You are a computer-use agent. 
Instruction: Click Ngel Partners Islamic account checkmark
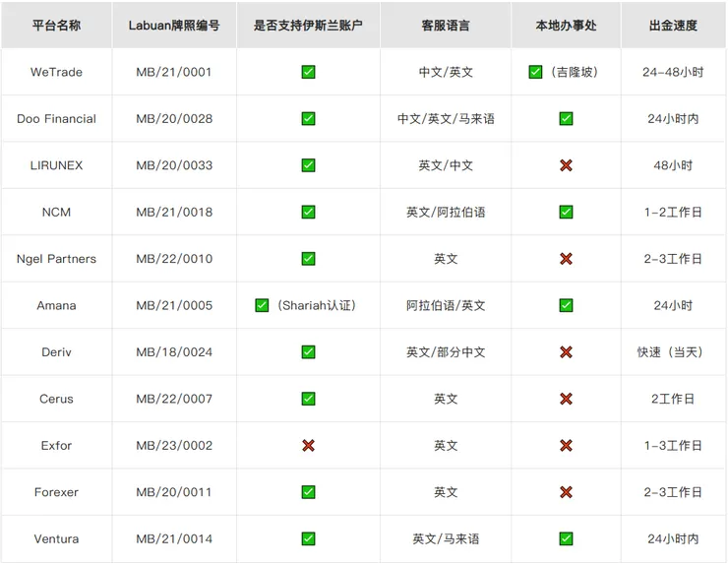point(308,259)
